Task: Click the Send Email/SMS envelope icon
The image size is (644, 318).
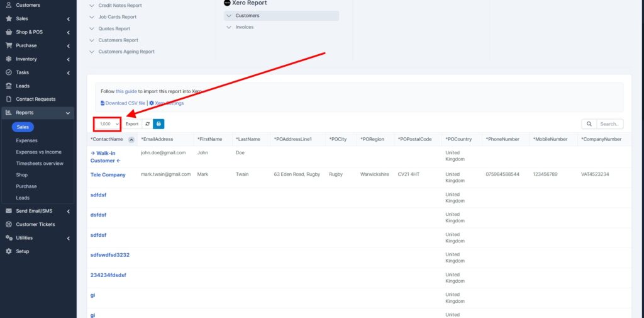Action: [9, 211]
